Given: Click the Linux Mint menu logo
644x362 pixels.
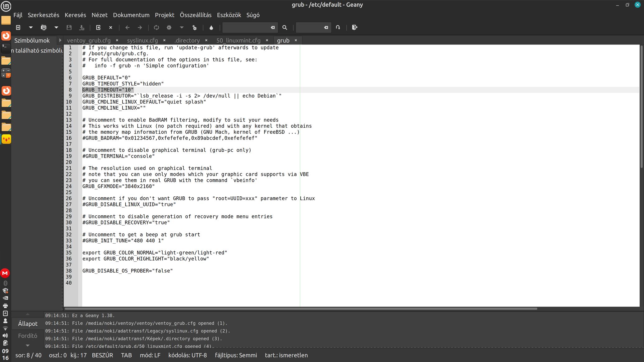Looking at the screenshot, I should point(6,6).
